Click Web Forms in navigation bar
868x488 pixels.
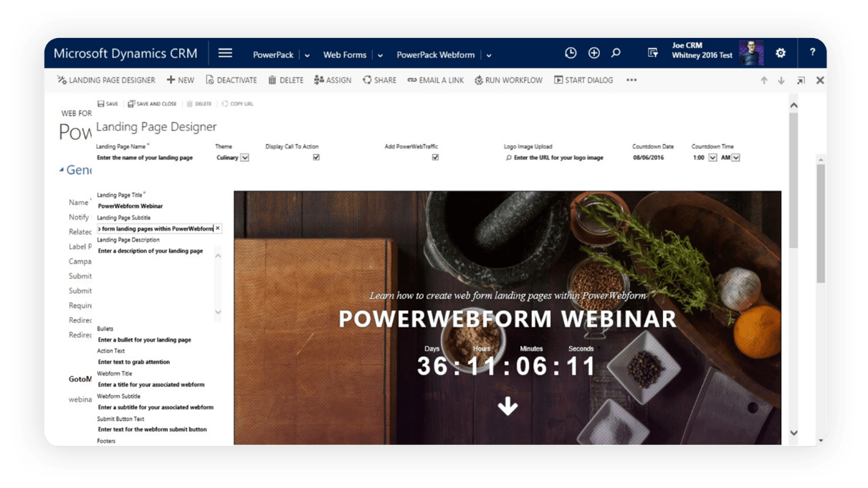pos(345,54)
